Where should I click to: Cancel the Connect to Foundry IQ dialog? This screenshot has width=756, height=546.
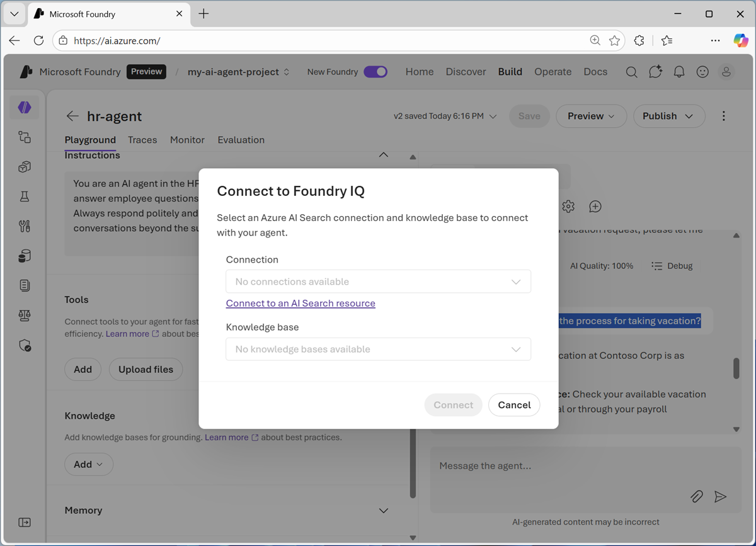(x=514, y=405)
